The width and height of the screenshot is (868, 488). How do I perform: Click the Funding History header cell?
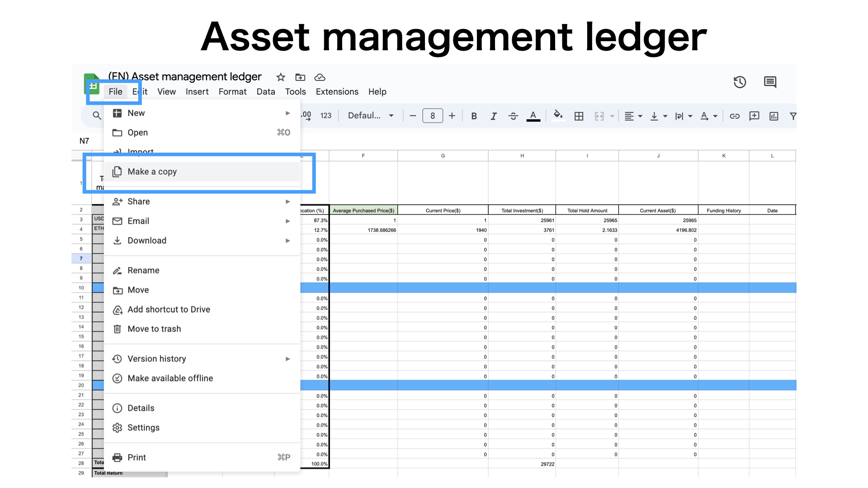pyautogui.click(x=724, y=210)
